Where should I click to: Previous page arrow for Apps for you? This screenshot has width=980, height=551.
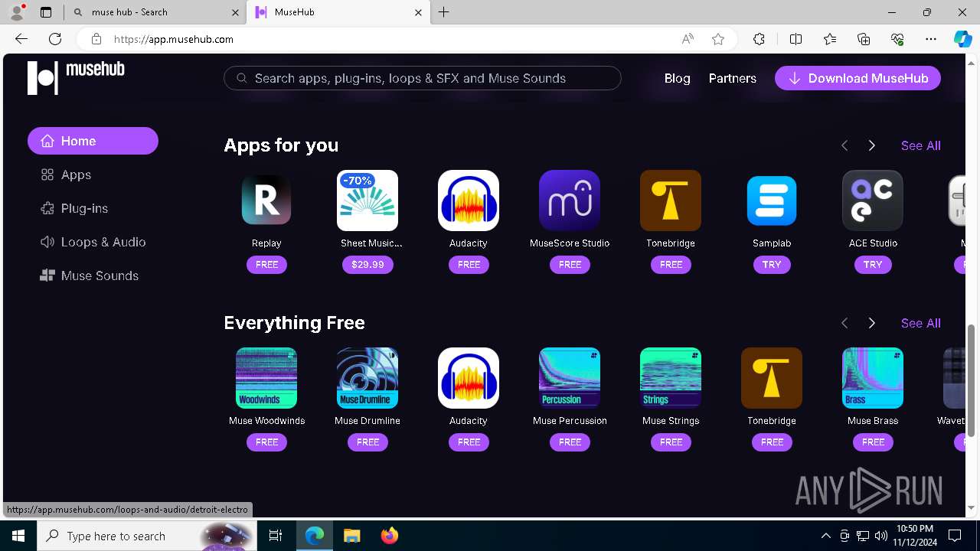[x=844, y=145]
